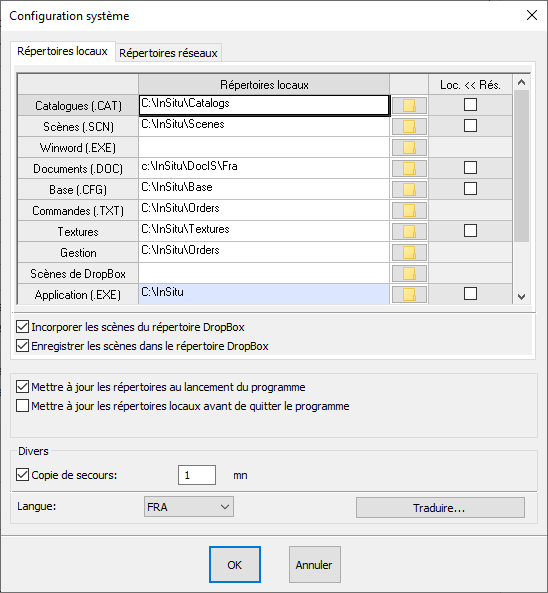Browse folder for Catalogues (.CAT) row

click(409, 106)
